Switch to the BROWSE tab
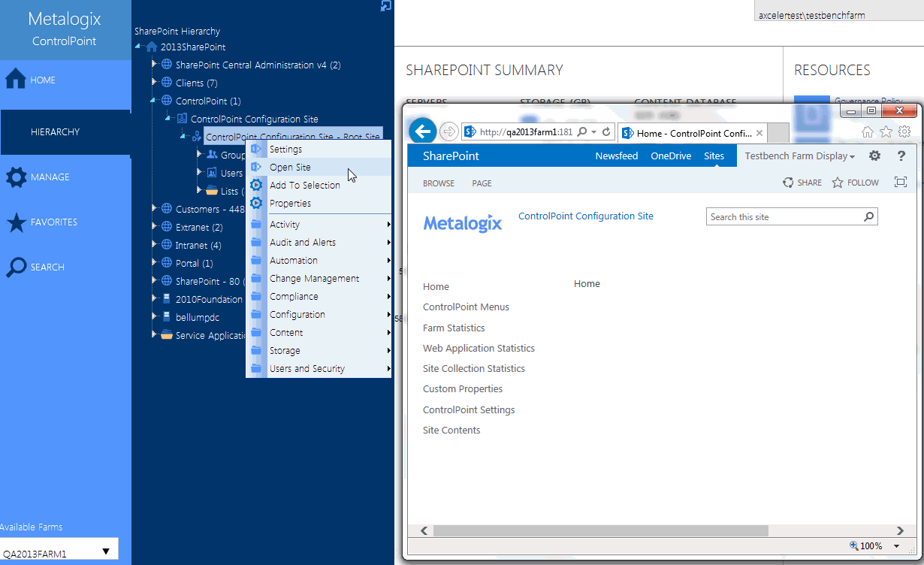The image size is (924, 565). pyautogui.click(x=438, y=183)
